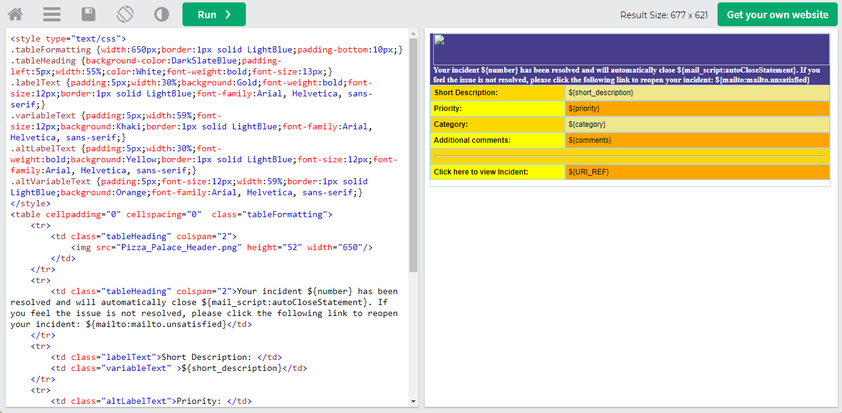The image size is (842, 413).
Task: Click the altLabelText Priority code line
Action: click(151, 401)
